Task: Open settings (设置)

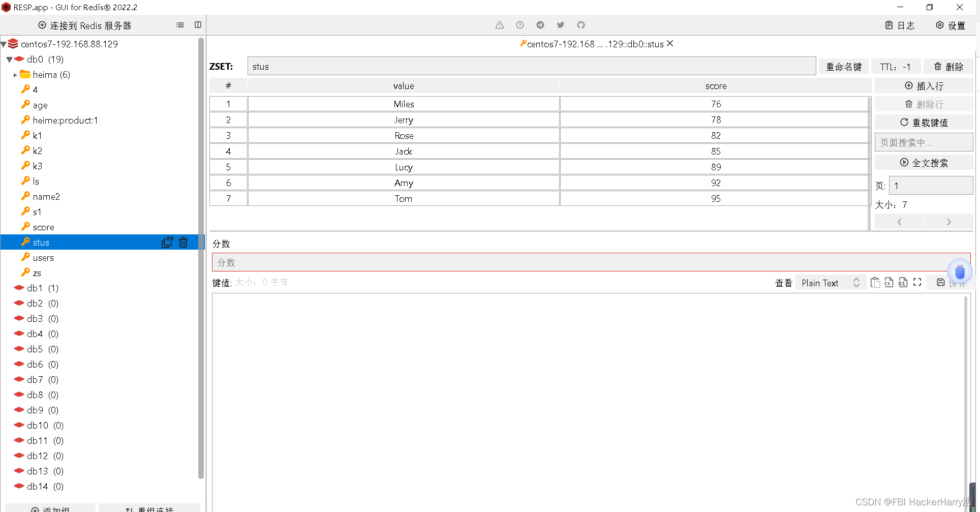Action: pos(951,25)
